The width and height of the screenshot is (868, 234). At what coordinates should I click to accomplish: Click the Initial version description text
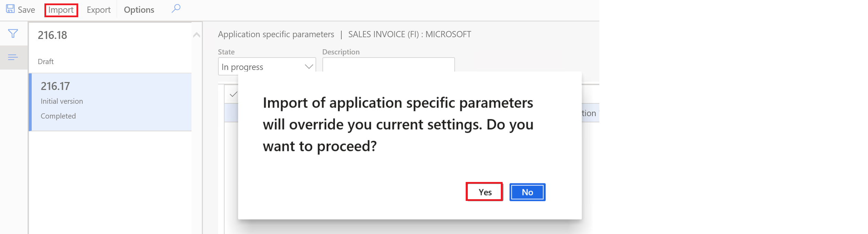click(x=62, y=101)
